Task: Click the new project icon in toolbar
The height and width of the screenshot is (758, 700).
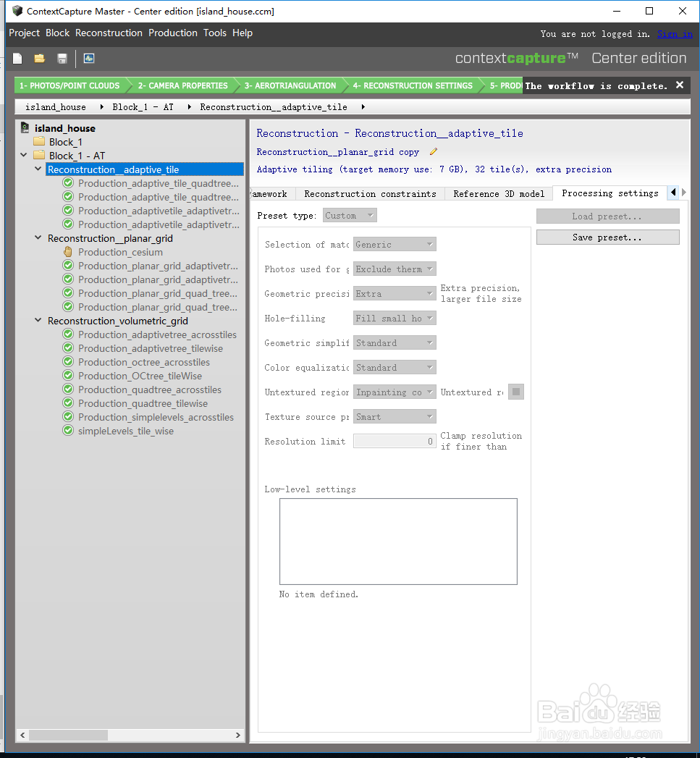Action: click(x=17, y=59)
